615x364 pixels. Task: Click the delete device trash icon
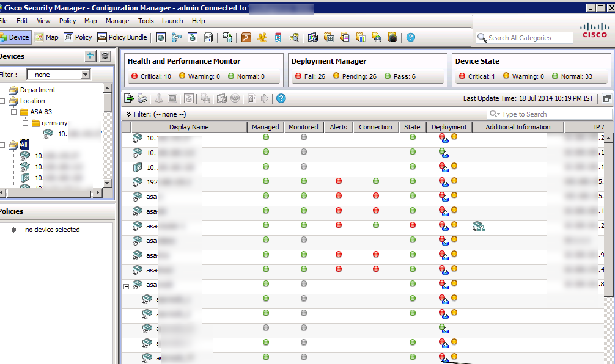pos(105,56)
